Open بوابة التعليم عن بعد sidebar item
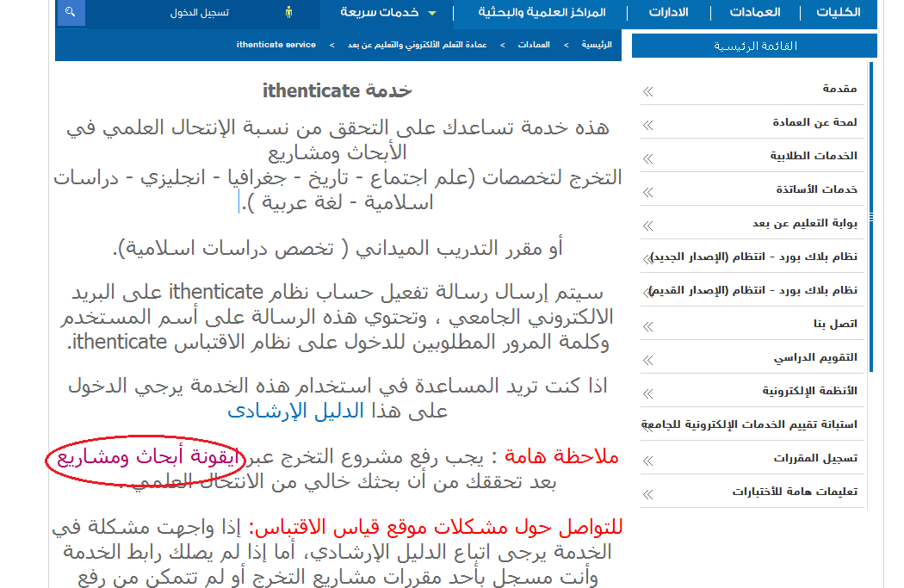This screenshot has width=904, height=588. point(805,222)
